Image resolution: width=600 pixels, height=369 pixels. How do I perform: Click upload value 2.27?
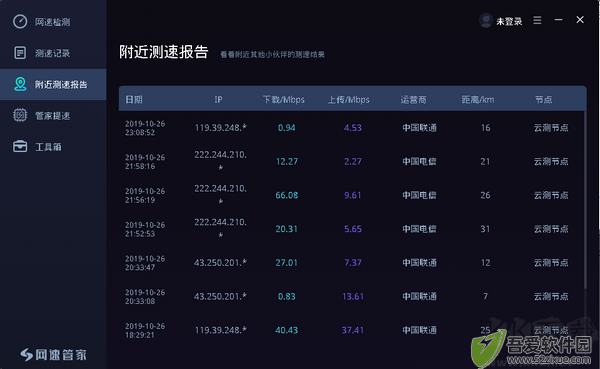[x=352, y=162]
